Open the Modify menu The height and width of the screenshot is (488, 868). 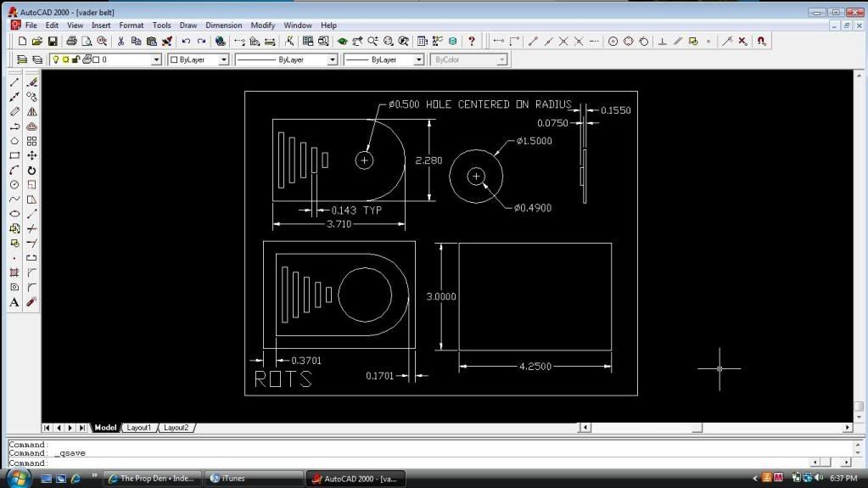tap(262, 25)
